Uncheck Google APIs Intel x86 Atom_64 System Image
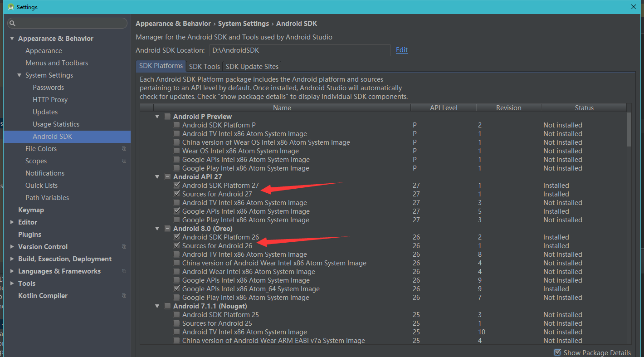The height and width of the screenshot is (357, 644). 176,289
